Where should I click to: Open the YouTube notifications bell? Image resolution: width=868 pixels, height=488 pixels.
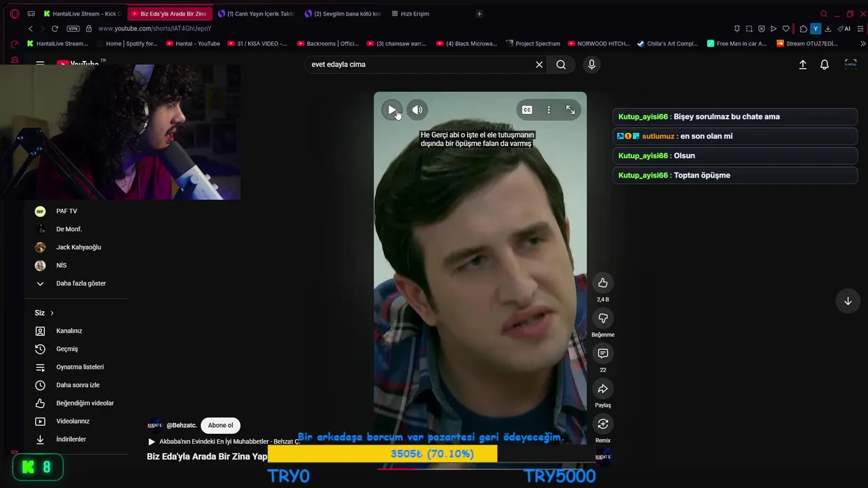(x=825, y=64)
